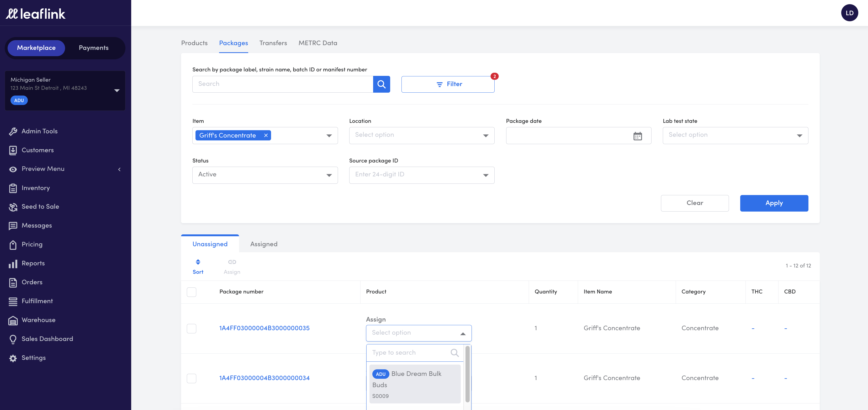Click the Product column header

(376, 292)
